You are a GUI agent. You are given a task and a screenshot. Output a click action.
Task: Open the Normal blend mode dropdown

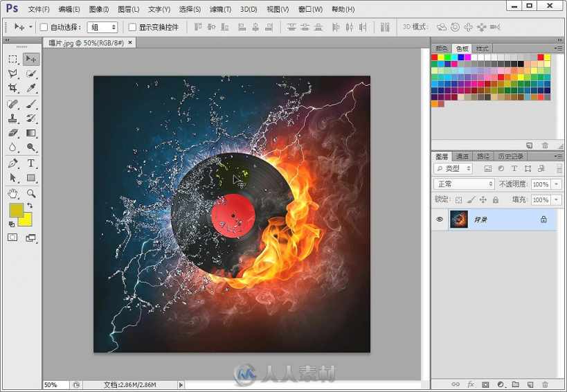464,184
